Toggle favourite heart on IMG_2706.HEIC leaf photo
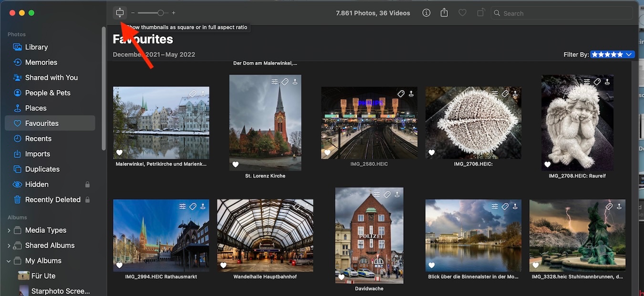Viewport: 644px width, 296px height. [x=432, y=153]
